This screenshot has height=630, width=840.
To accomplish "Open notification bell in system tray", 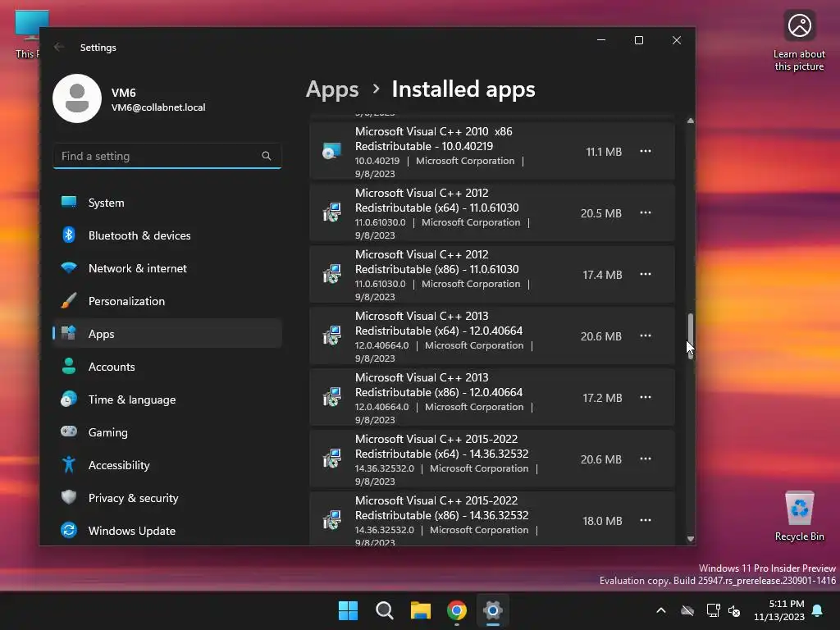I will point(818,610).
